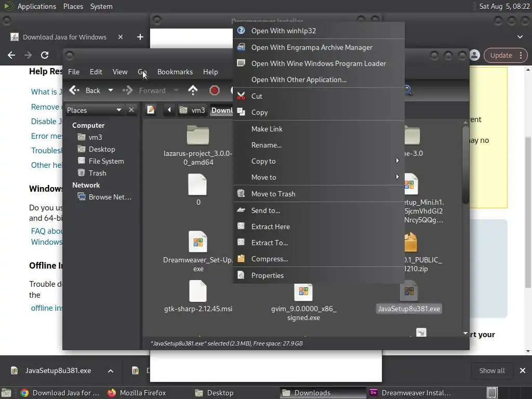Select JavaSetup8u381.exe file icon
The width and height of the screenshot is (532, 399).
coord(409,291)
